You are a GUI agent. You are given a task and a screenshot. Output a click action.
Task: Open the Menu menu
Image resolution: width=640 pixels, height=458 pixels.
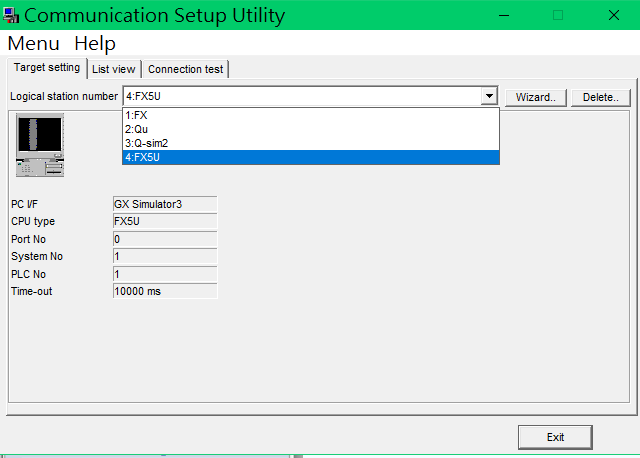33,43
